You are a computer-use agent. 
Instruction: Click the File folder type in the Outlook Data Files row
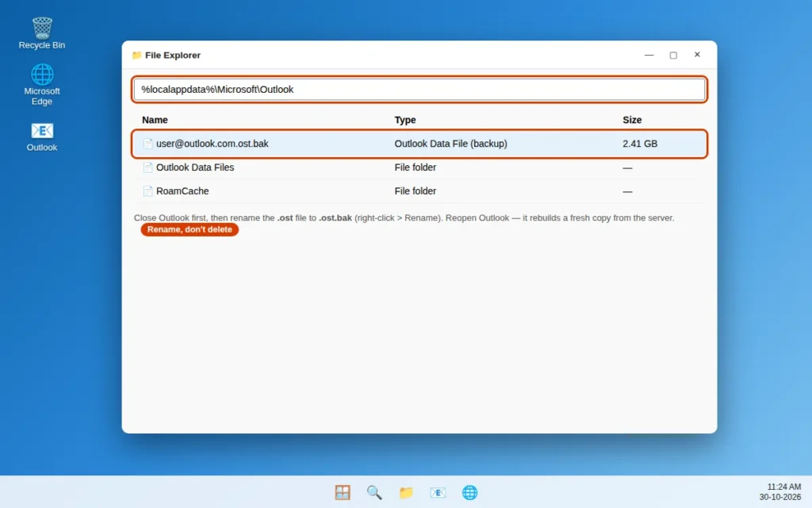(416, 167)
